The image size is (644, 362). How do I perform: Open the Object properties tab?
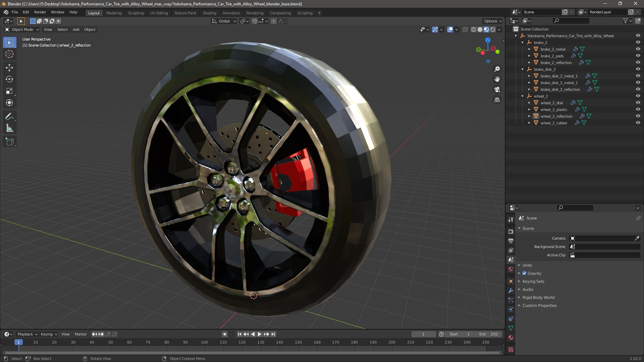511,281
